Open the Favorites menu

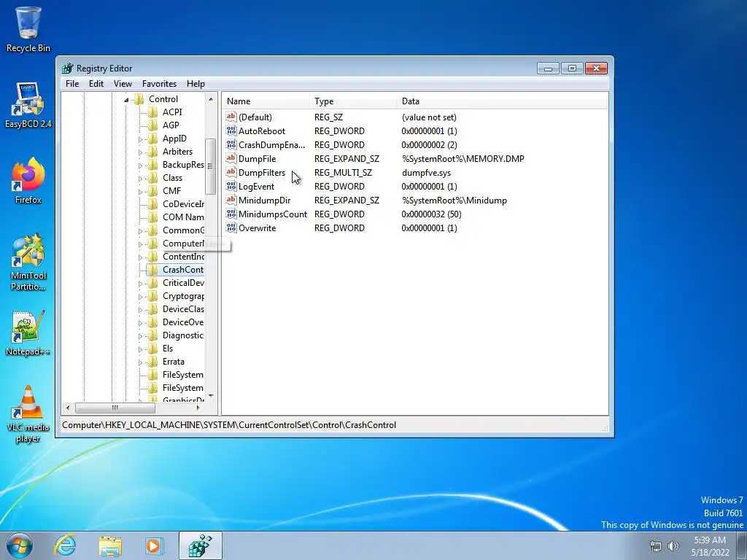pos(159,84)
